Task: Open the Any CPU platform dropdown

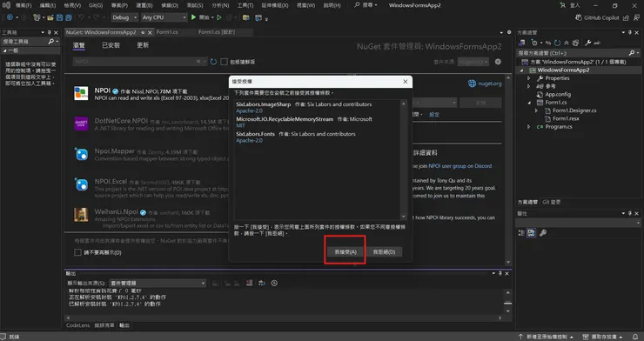Action: pyautogui.click(x=164, y=17)
